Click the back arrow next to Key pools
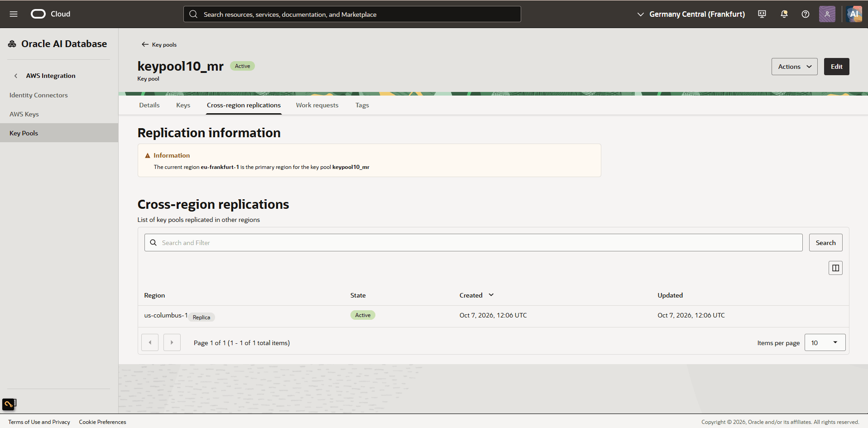 pos(145,44)
